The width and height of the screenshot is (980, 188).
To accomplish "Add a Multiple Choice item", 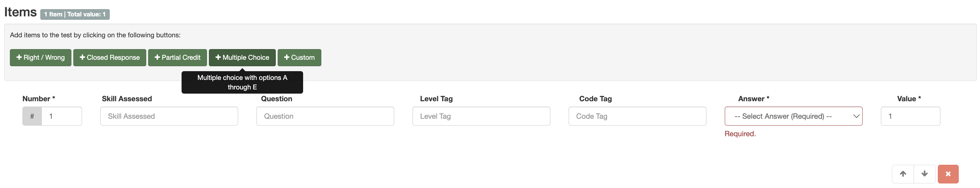I will coord(242,57).
